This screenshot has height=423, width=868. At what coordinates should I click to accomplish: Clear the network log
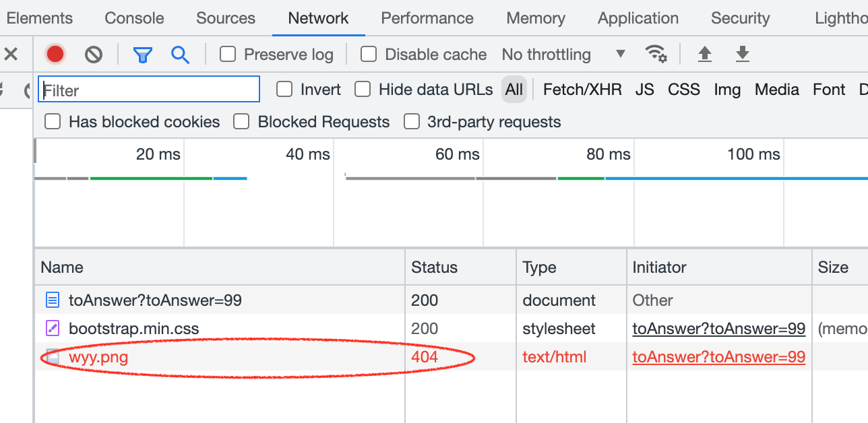[94, 54]
